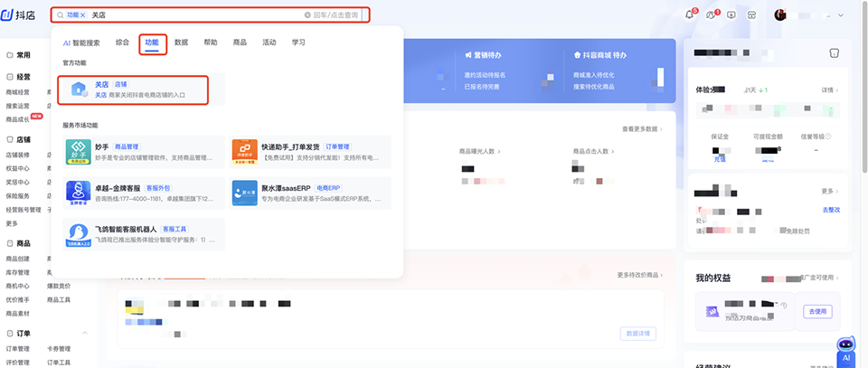Viewport: 868px width, 368px height.
Task: Open the 快递助手 orange app icon
Action: pos(245,151)
